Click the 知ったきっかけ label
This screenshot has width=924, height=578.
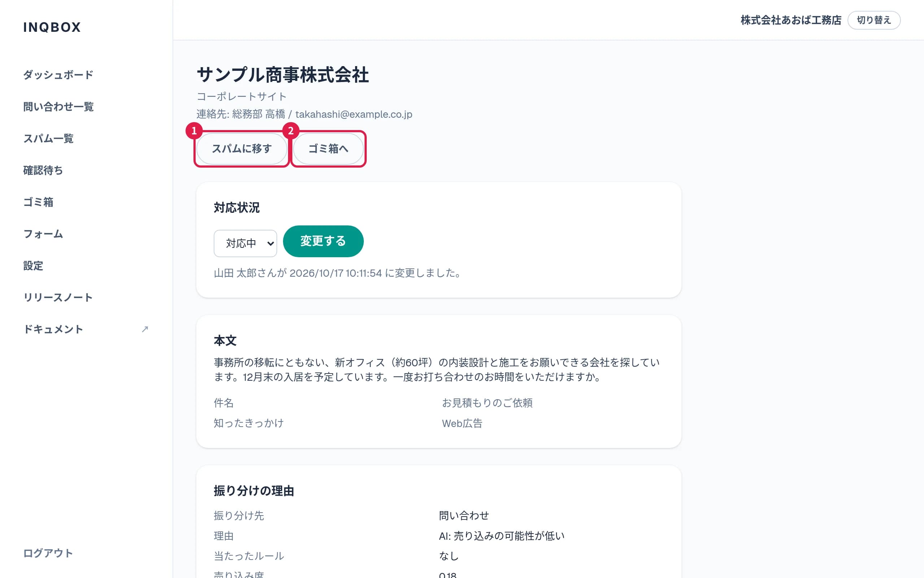click(249, 423)
